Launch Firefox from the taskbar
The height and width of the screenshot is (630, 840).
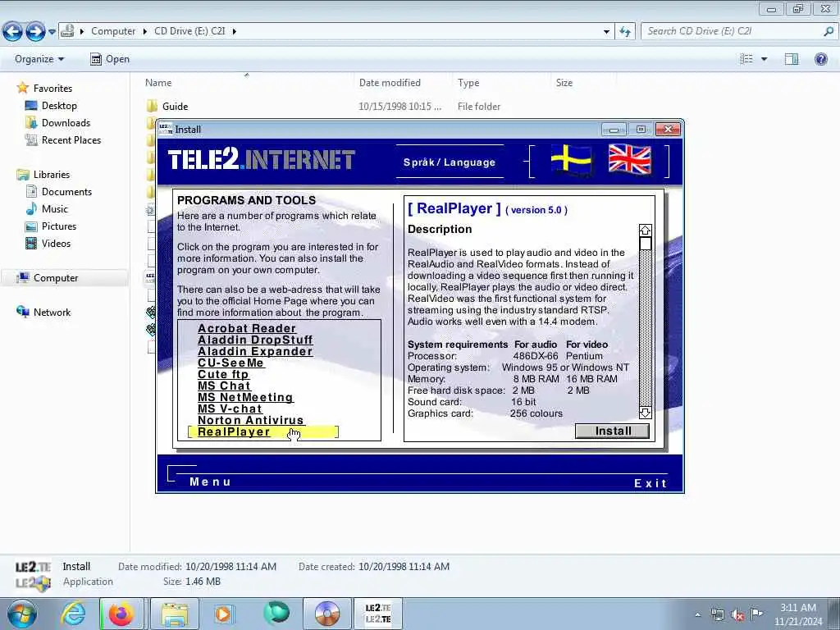[x=121, y=614]
